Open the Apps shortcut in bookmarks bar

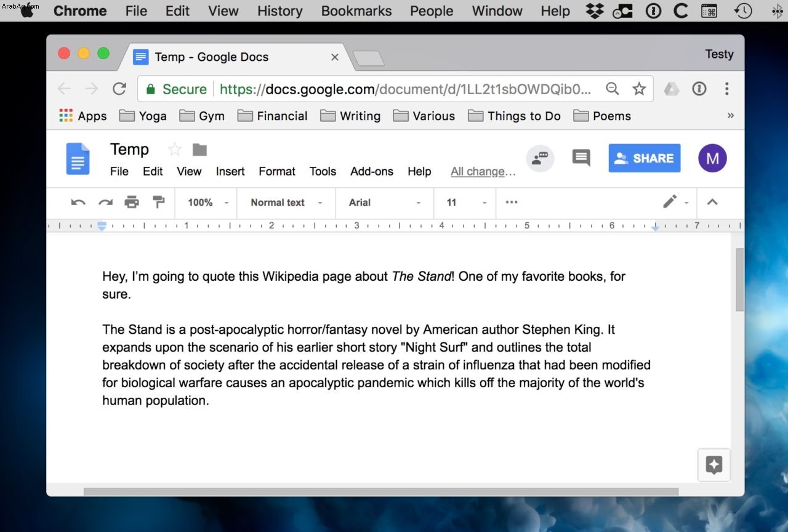click(x=83, y=116)
